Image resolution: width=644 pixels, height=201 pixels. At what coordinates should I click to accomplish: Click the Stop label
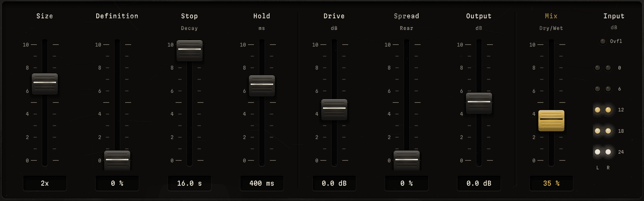point(190,16)
